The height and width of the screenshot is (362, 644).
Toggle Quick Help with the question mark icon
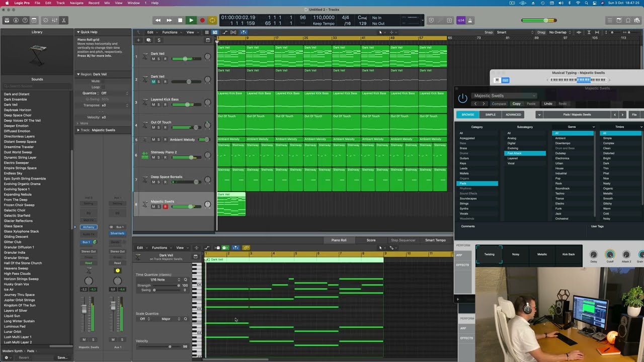point(25,20)
